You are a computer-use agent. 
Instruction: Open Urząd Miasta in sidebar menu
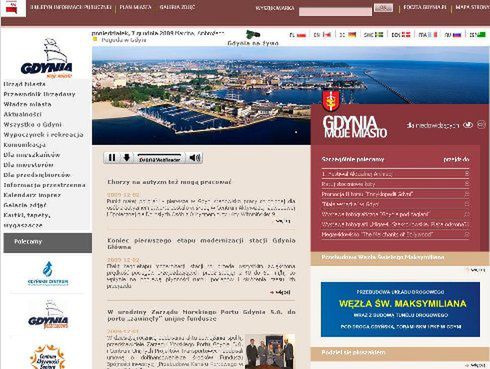click(x=24, y=84)
